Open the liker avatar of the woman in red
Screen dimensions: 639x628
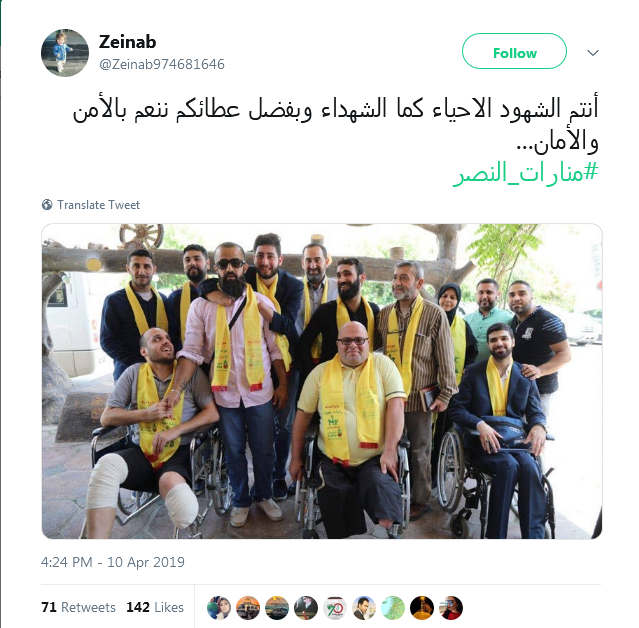[x=451, y=608]
